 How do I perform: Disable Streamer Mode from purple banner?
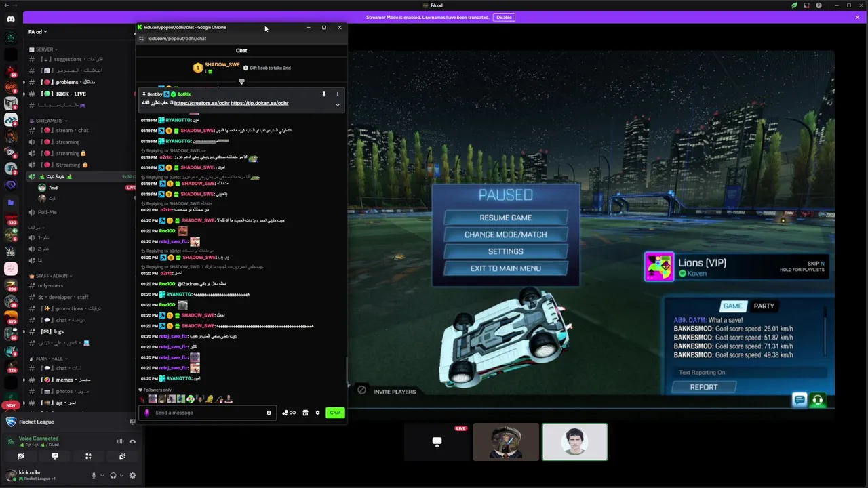(x=504, y=17)
